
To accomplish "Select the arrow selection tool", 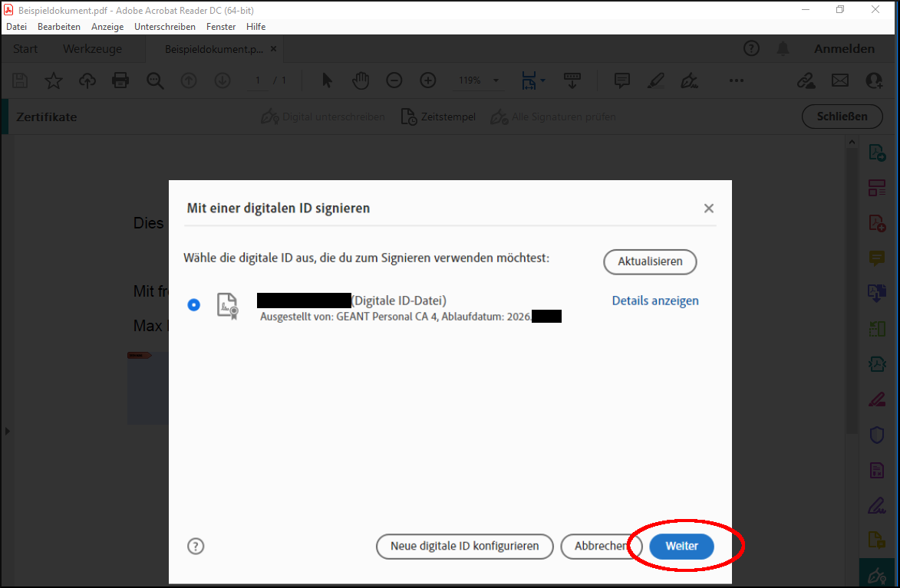I will (327, 80).
